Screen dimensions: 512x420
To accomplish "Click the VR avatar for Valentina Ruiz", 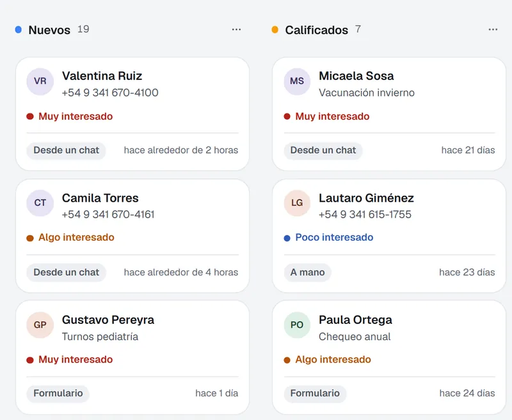I will [40, 81].
